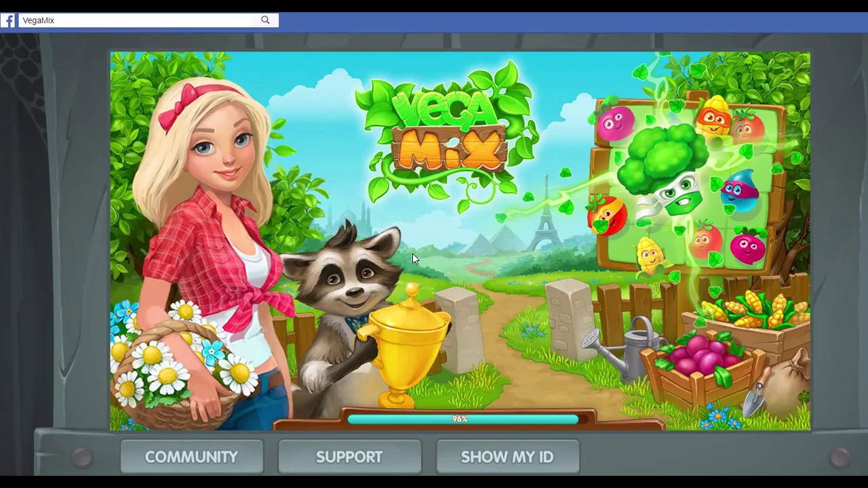Screen dimensions: 868x488
Task: Click SHOW MY ID button
Action: 507,457
